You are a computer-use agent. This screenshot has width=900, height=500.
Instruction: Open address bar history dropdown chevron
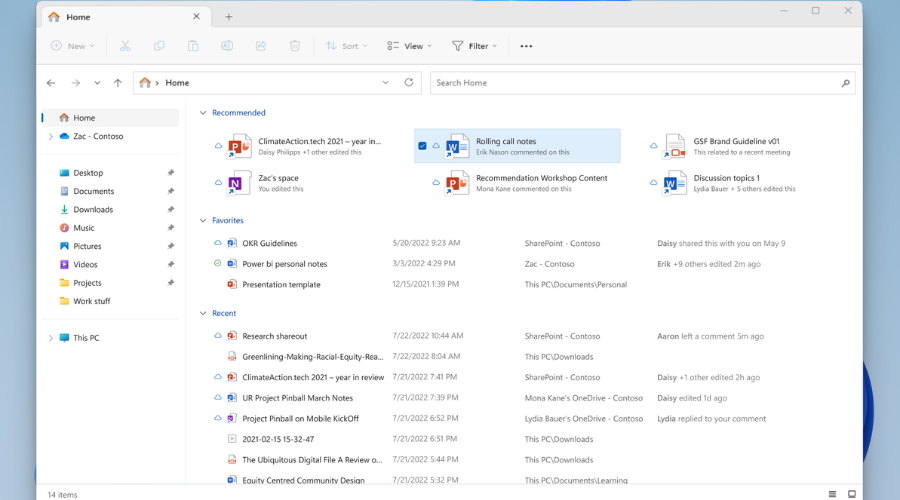tap(385, 83)
